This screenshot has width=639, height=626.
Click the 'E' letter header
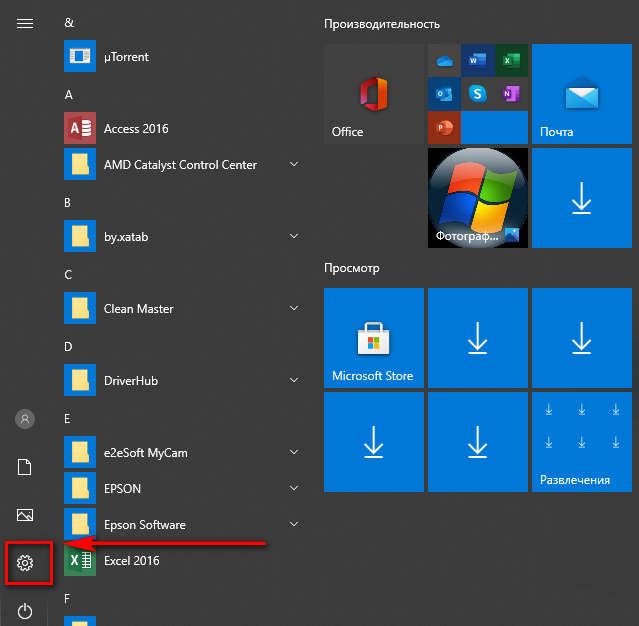(x=67, y=419)
